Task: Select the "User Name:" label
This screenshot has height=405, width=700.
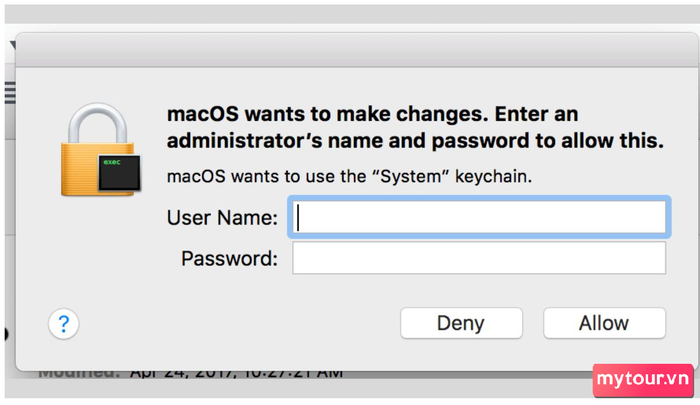Action: click(222, 217)
